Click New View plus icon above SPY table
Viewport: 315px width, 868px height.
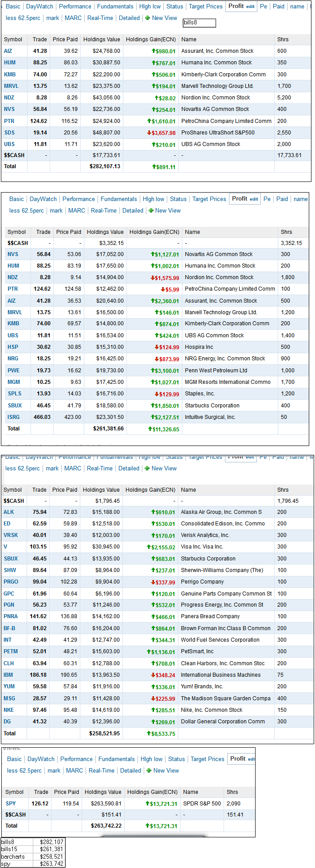point(149,770)
